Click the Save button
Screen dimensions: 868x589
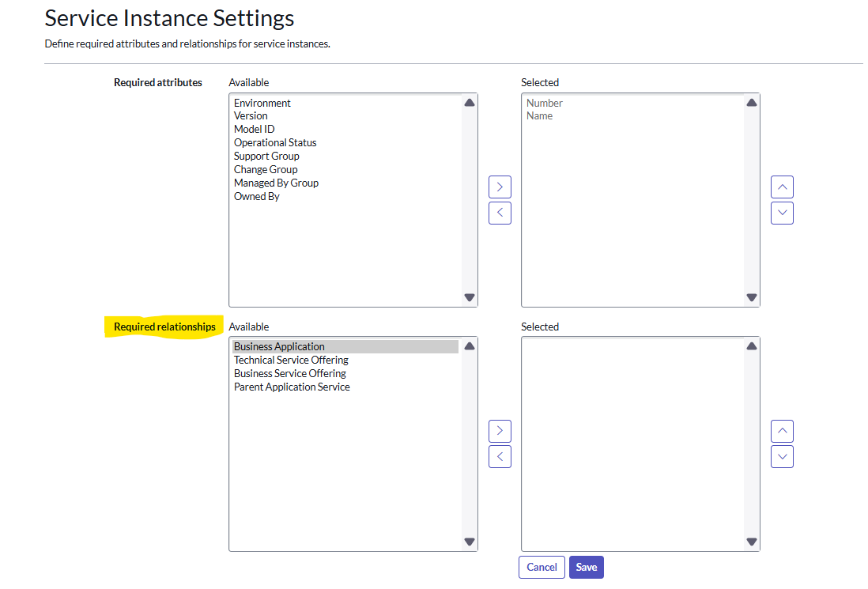point(586,567)
